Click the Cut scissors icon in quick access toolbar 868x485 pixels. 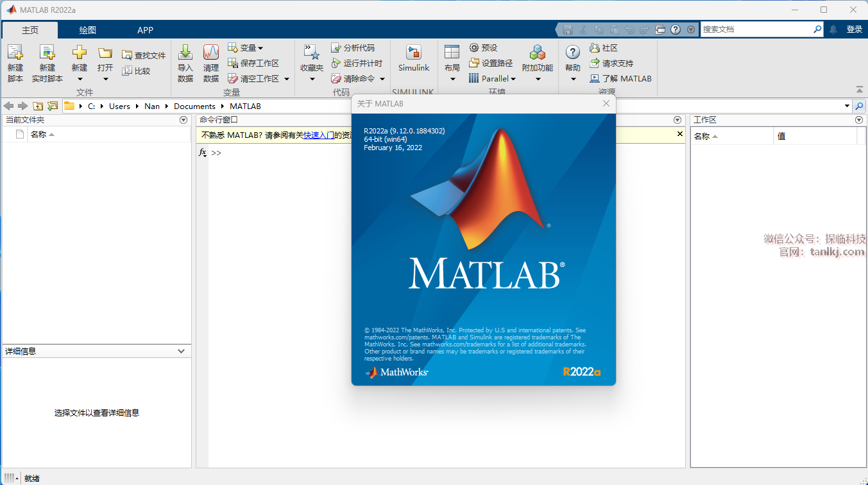tap(583, 30)
